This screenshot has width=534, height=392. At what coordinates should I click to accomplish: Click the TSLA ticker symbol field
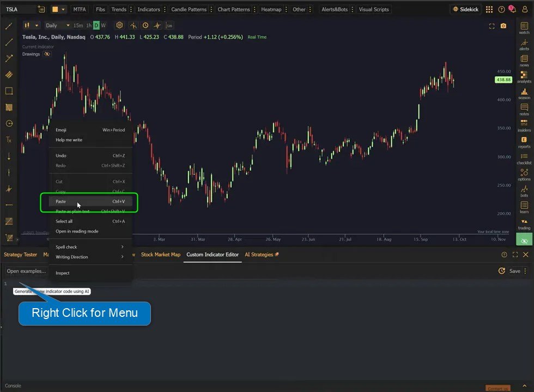click(x=20, y=10)
